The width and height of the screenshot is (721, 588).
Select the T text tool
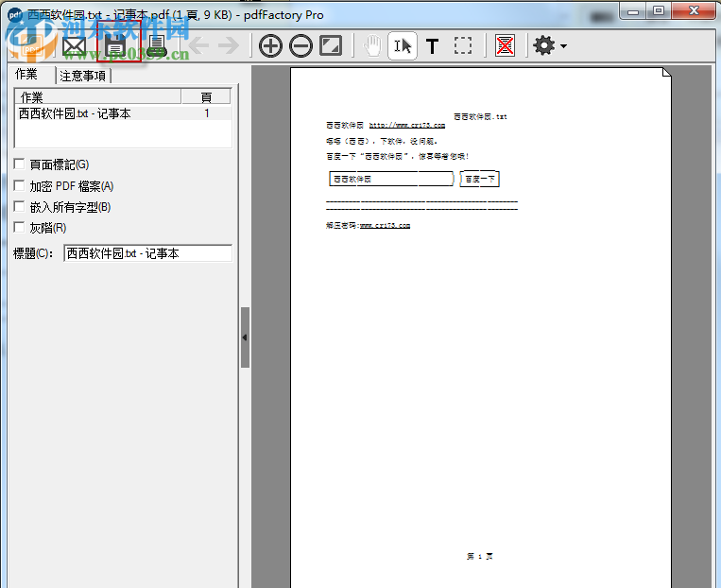tap(432, 46)
